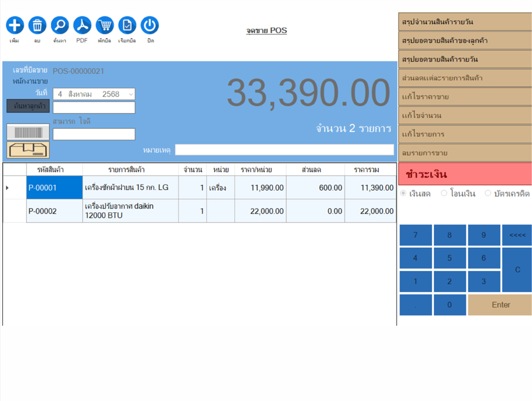Select the บัตรเครดิต credit card radio button
The height and width of the screenshot is (401, 532).
click(488, 193)
